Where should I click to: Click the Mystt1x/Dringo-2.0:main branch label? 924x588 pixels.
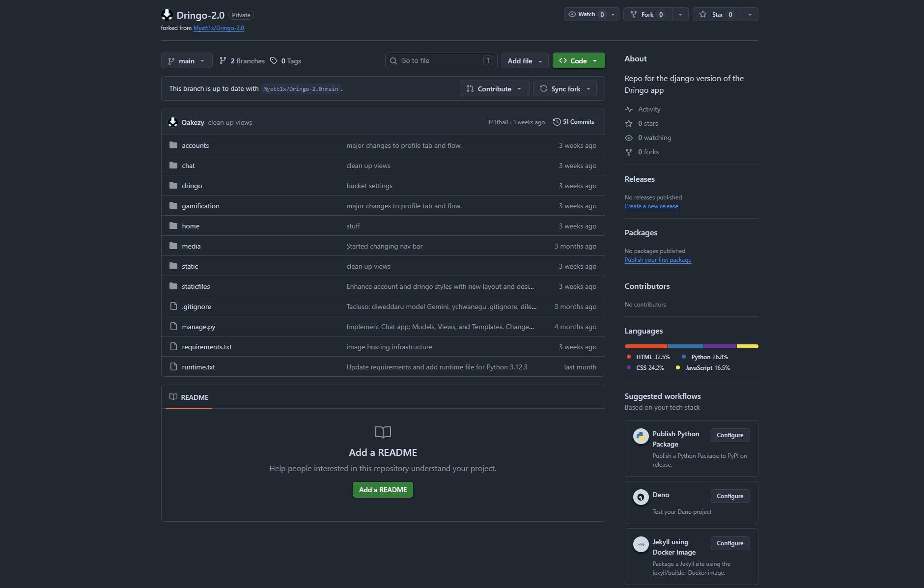click(x=301, y=89)
